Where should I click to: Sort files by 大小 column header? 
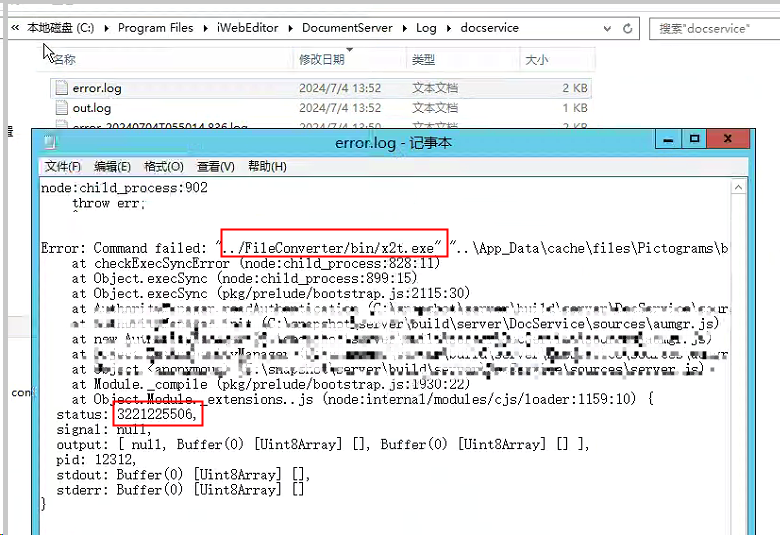[557, 60]
